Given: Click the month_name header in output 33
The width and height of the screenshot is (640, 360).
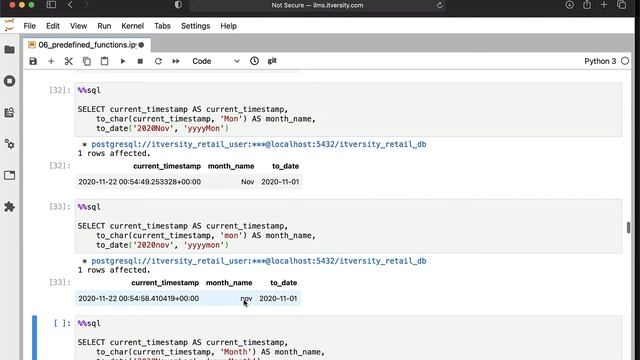Looking at the screenshot, I should pyautogui.click(x=229, y=282).
